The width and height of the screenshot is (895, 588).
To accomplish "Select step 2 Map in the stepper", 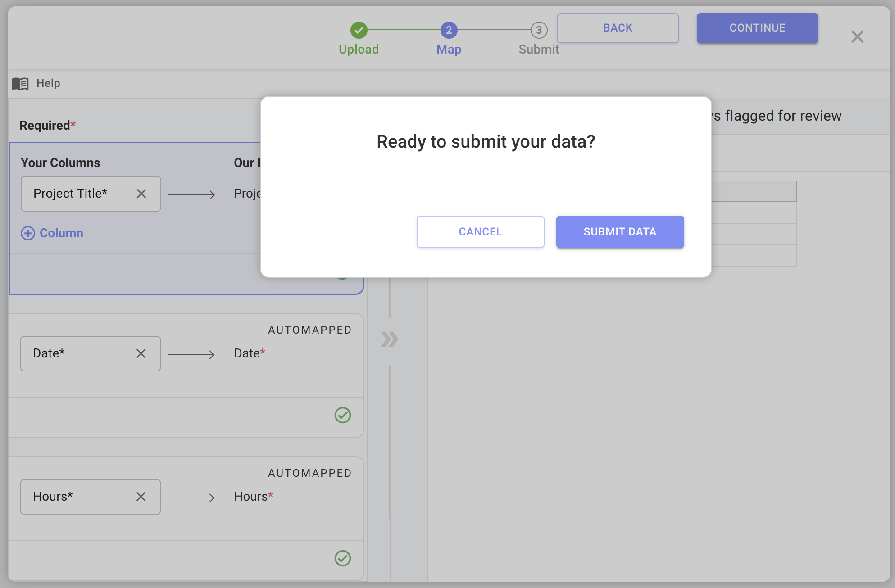I will click(x=449, y=30).
